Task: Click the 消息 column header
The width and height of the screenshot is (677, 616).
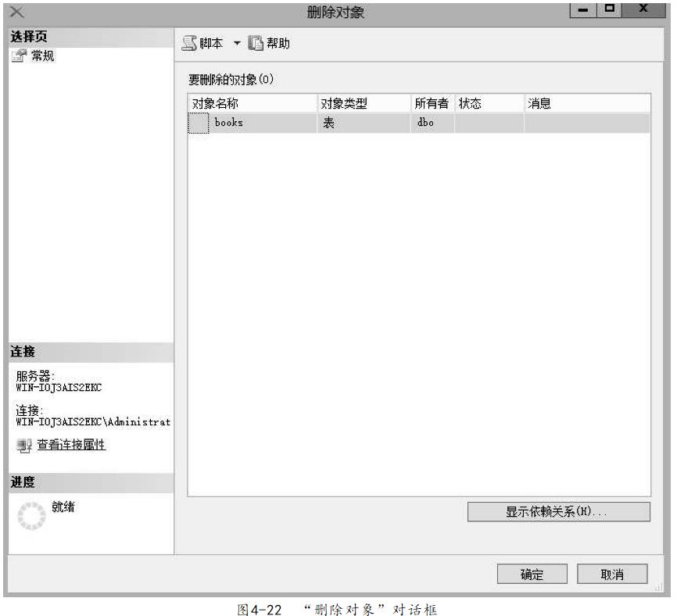Action: [x=586, y=103]
